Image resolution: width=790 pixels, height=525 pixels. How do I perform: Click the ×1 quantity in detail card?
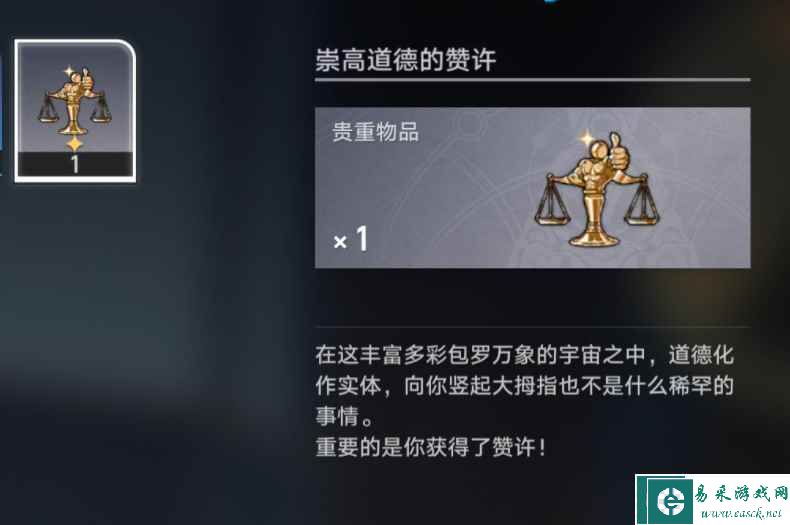351,238
